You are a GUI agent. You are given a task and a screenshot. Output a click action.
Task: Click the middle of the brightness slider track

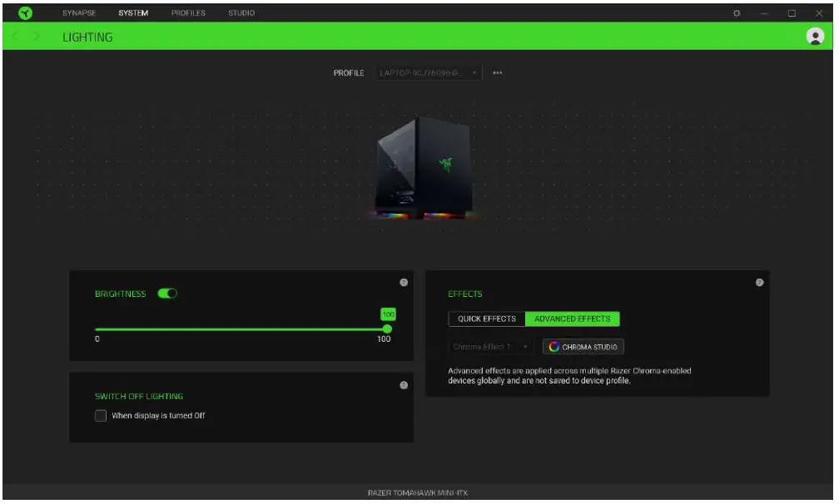tap(241, 329)
